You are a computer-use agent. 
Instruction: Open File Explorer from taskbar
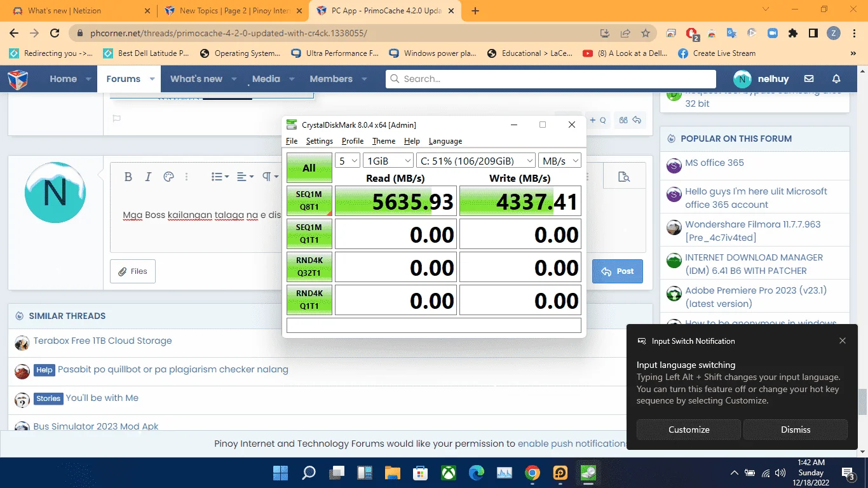(x=392, y=473)
